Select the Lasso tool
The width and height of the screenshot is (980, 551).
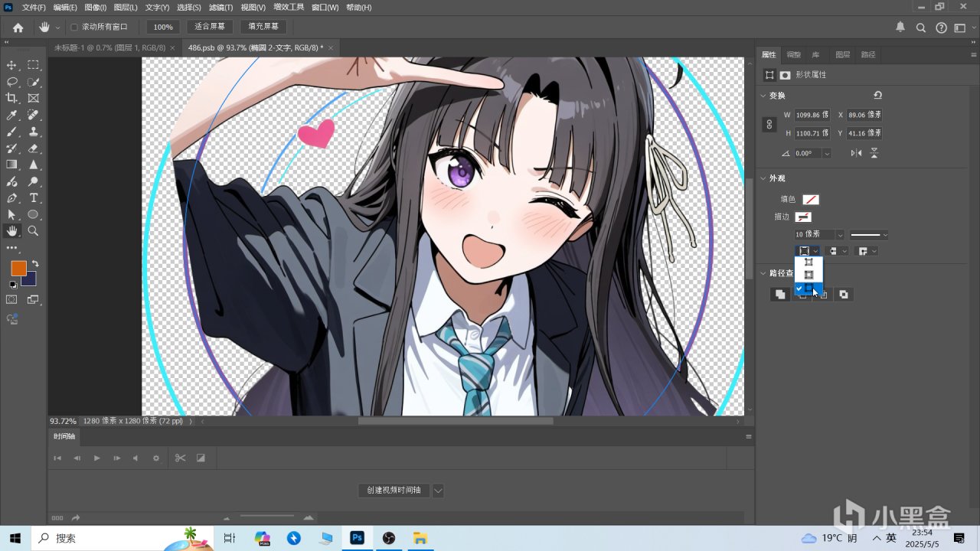12,82
